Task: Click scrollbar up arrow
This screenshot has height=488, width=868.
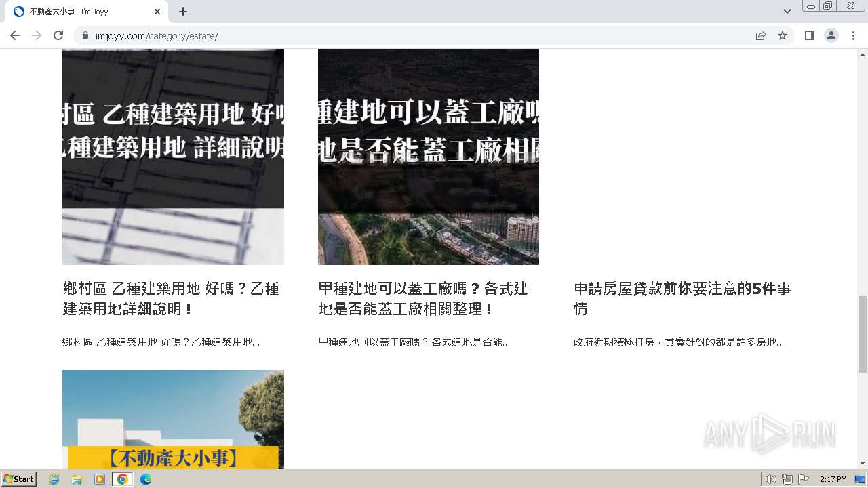Action: coord(863,54)
